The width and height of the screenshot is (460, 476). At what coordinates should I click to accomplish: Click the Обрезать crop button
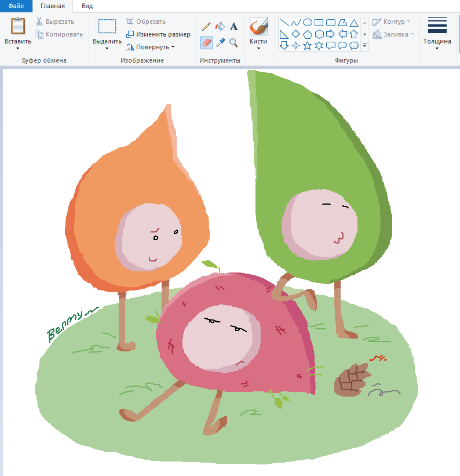tap(146, 21)
